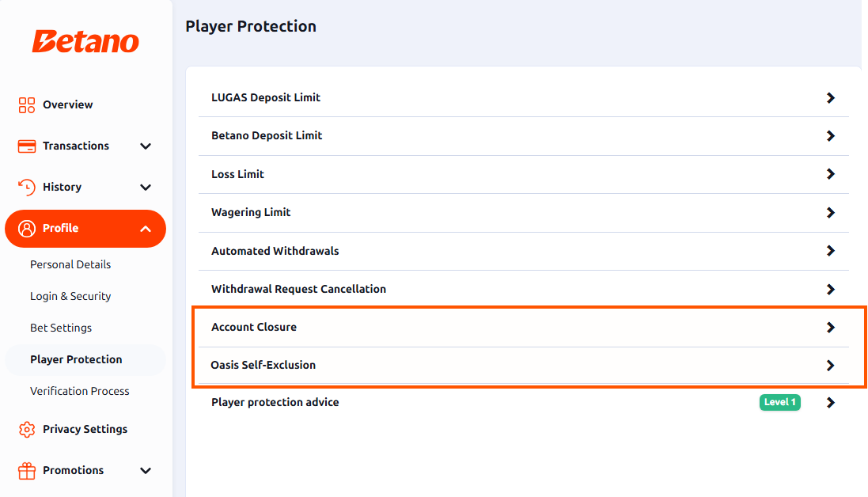Click the Betano logo
Screen dimensions: 868x497
(x=85, y=41)
